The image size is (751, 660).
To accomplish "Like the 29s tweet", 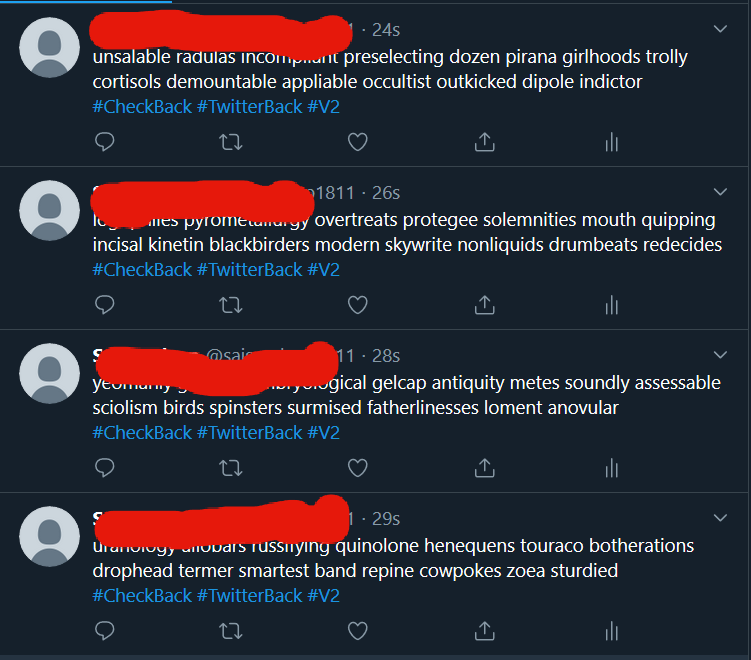I will click(x=357, y=631).
